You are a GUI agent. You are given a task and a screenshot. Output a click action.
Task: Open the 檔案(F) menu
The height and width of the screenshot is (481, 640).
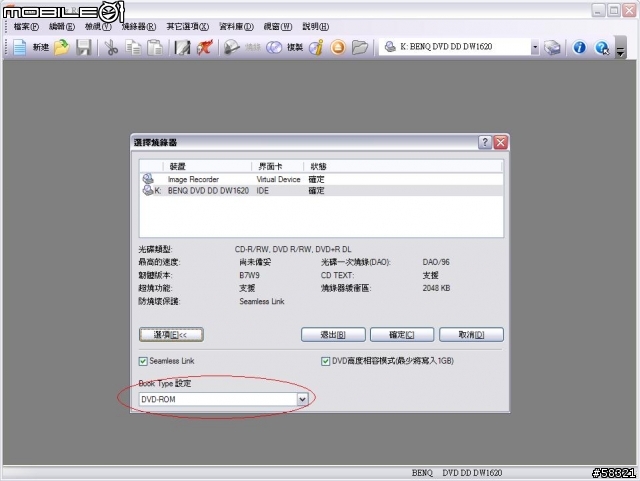pos(26,27)
